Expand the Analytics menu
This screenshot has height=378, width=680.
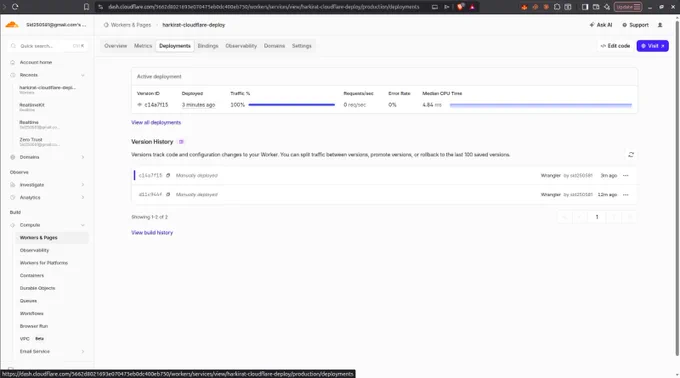click(83, 197)
